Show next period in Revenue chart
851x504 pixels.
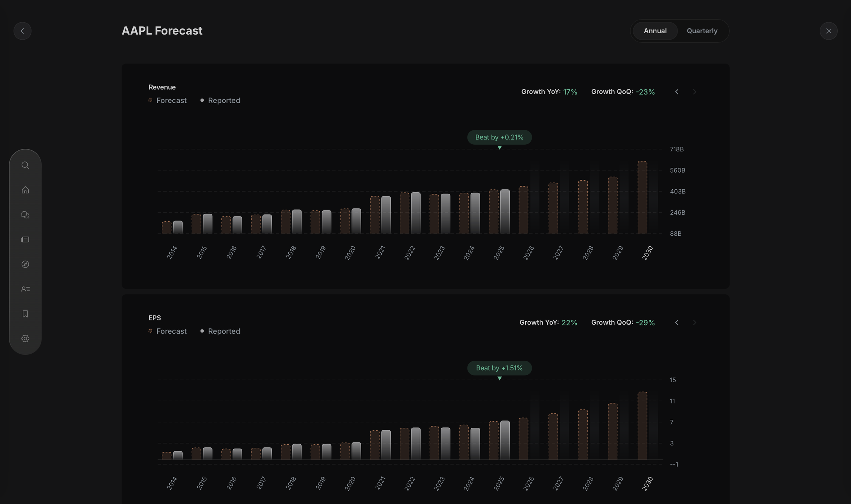[694, 92]
